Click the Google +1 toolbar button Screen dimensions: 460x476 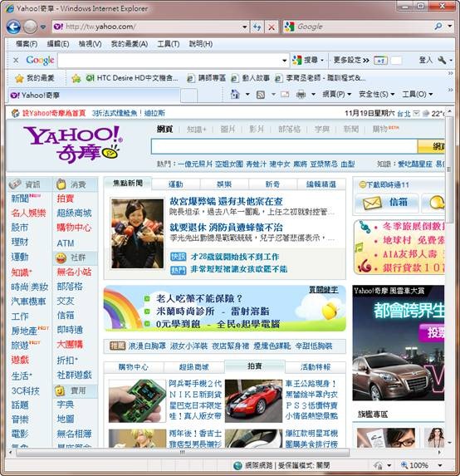click(x=380, y=61)
